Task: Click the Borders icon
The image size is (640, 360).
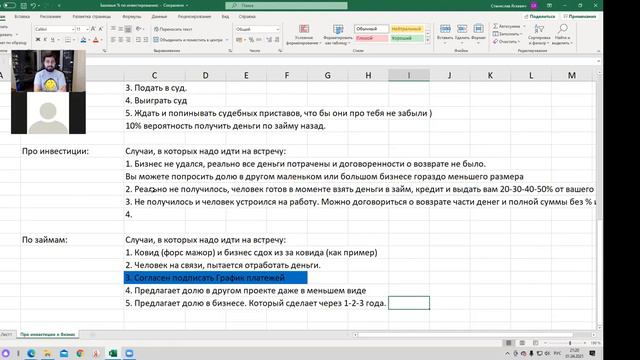Action: click(68, 40)
